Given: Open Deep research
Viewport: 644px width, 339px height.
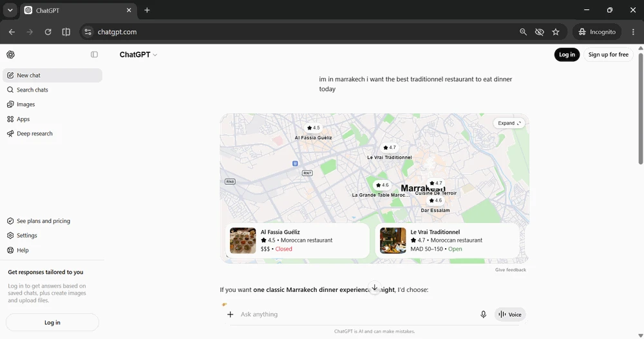Looking at the screenshot, I should tap(53, 133).
